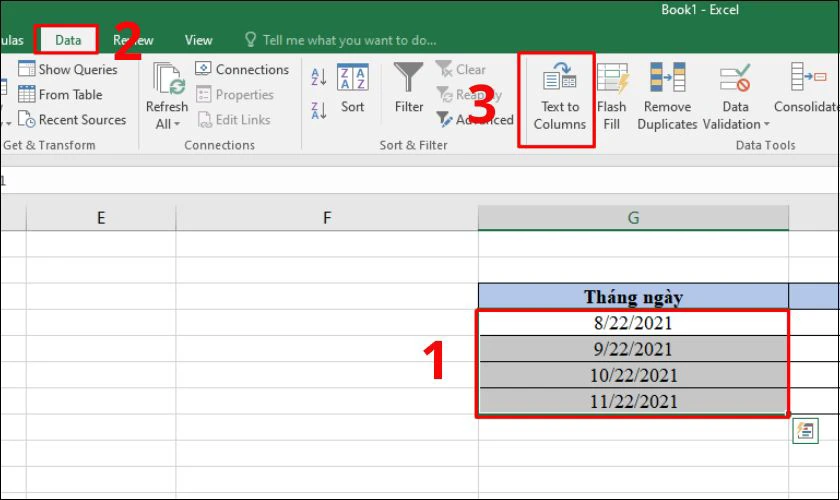Open the Quick Analysis button

805,431
